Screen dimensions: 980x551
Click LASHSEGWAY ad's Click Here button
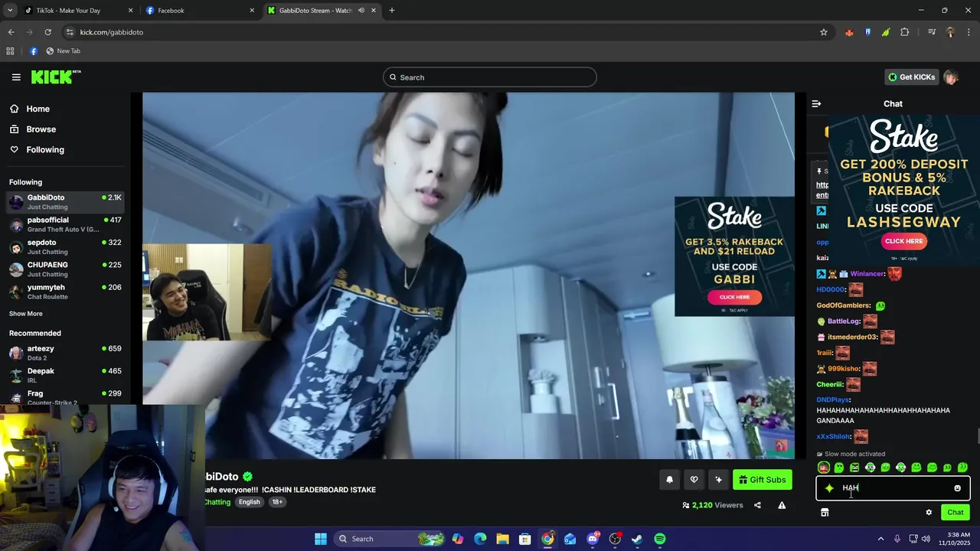(904, 241)
